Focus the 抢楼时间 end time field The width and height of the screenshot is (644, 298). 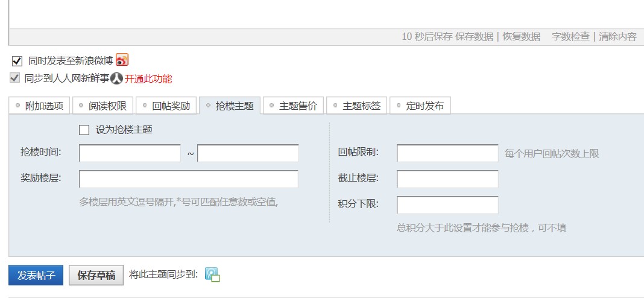[248, 153]
